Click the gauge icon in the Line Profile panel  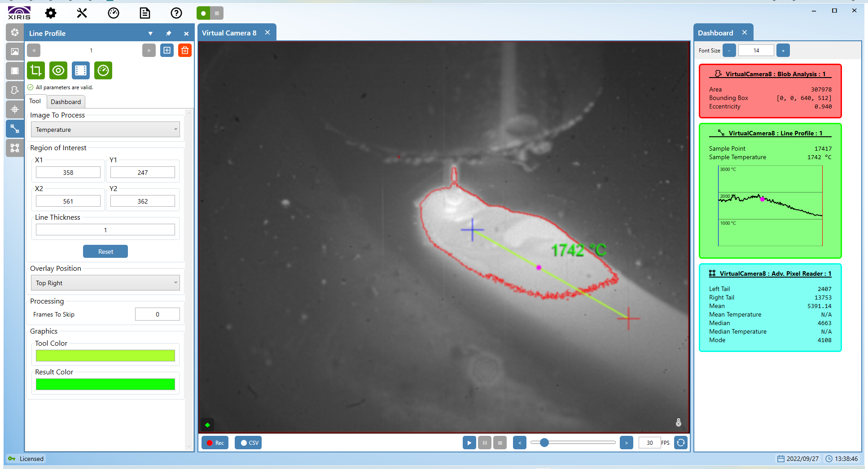coord(103,70)
